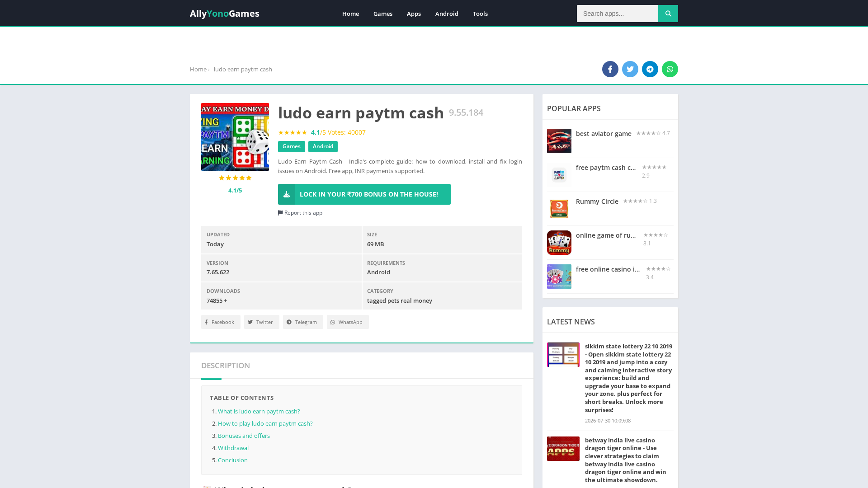Go to Home in the top navigation

click(x=350, y=14)
